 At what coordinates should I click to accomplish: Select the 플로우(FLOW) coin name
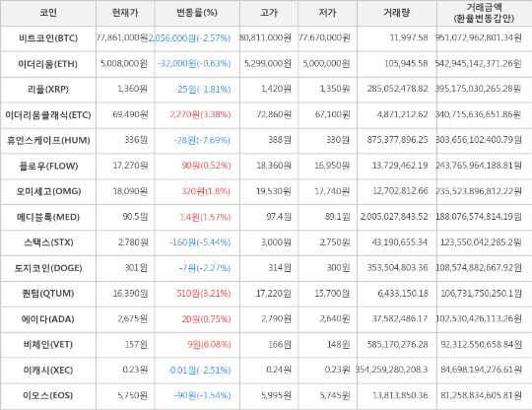48,166
